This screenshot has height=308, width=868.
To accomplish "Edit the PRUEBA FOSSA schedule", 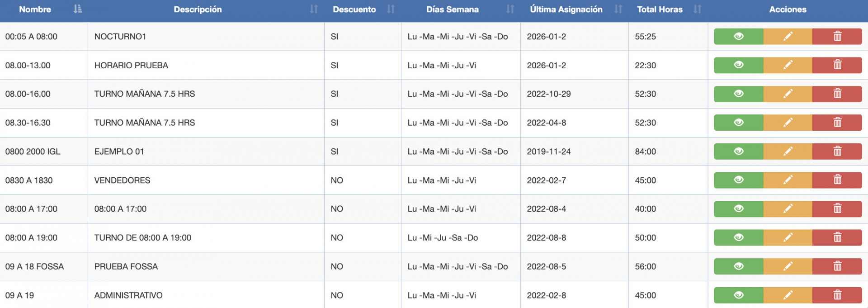I will tap(788, 266).
